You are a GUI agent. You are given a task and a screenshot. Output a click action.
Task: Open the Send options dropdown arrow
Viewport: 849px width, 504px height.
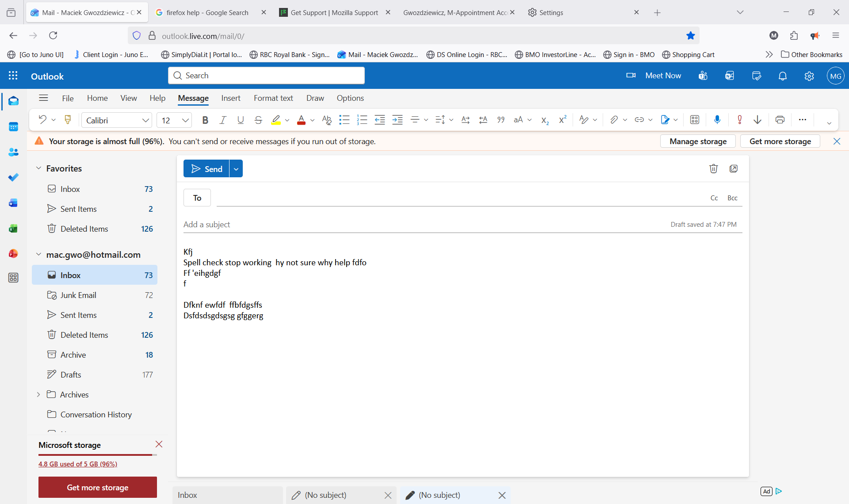click(x=236, y=169)
